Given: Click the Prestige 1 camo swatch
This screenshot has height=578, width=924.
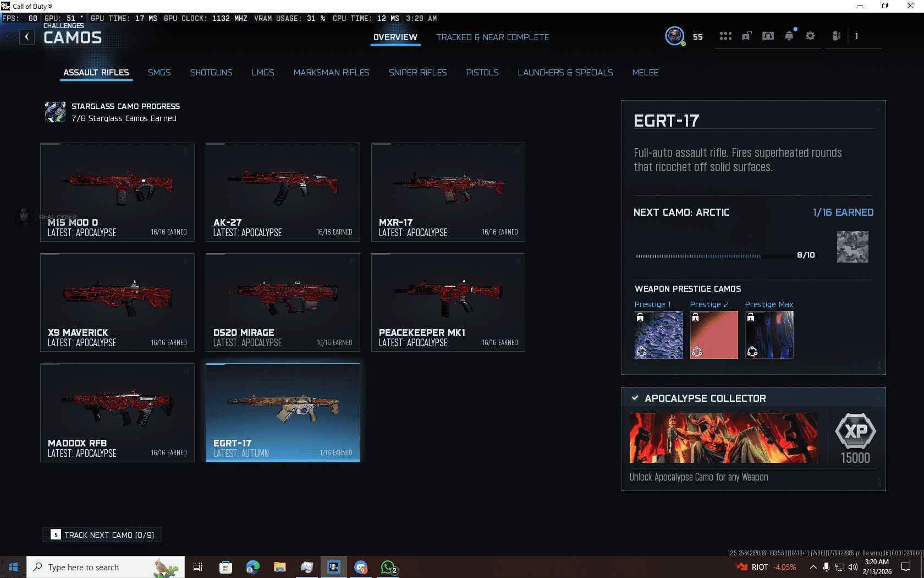Looking at the screenshot, I should click(x=659, y=335).
